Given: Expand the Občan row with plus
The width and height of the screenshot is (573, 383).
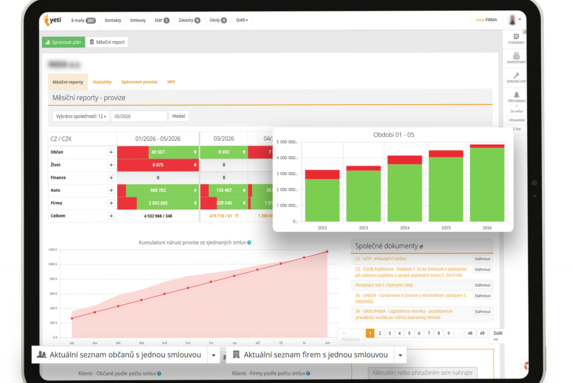Looking at the screenshot, I should [x=111, y=152].
